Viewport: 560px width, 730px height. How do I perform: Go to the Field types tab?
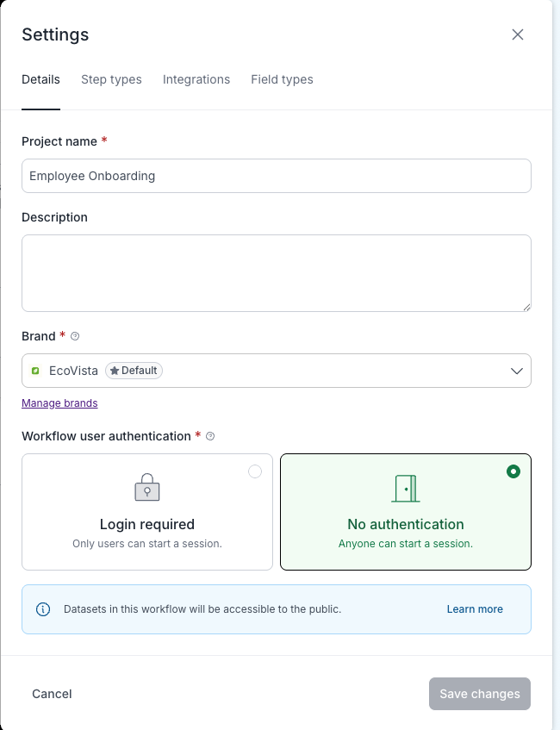pos(282,79)
